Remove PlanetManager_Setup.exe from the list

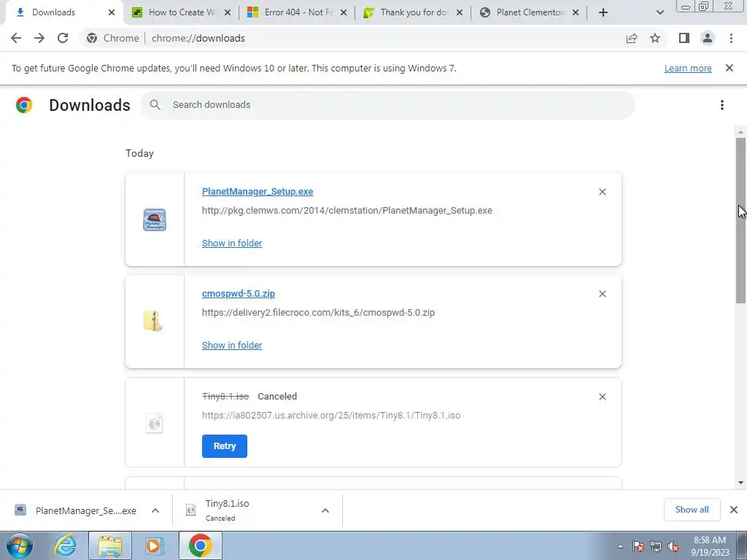click(603, 192)
